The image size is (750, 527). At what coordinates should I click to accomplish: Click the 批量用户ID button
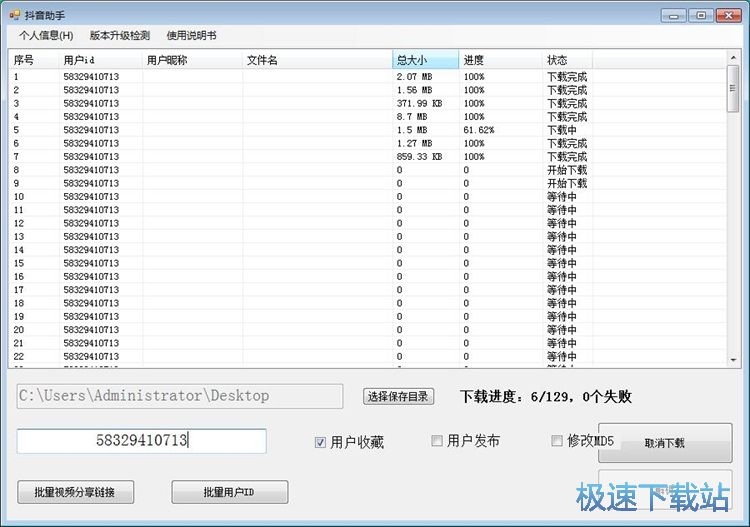tap(230, 492)
